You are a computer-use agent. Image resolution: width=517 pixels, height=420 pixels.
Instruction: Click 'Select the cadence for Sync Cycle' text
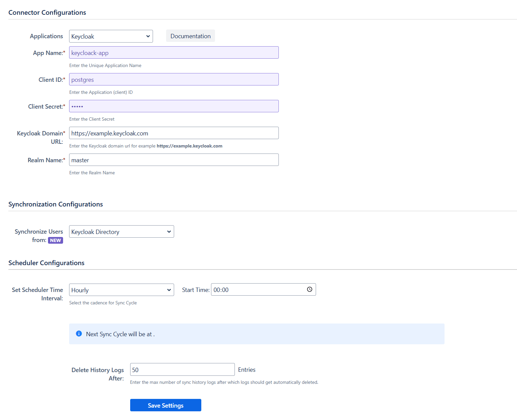103,303
